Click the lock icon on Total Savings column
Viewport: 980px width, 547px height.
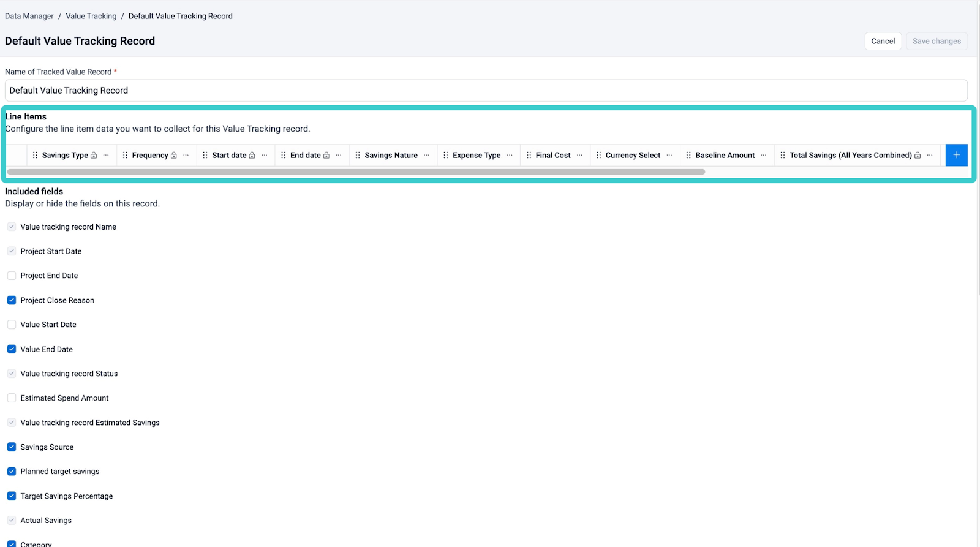(x=918, y=156)
